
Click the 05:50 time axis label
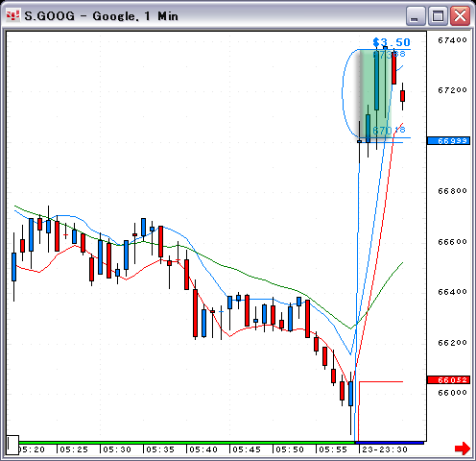(290, 449)
